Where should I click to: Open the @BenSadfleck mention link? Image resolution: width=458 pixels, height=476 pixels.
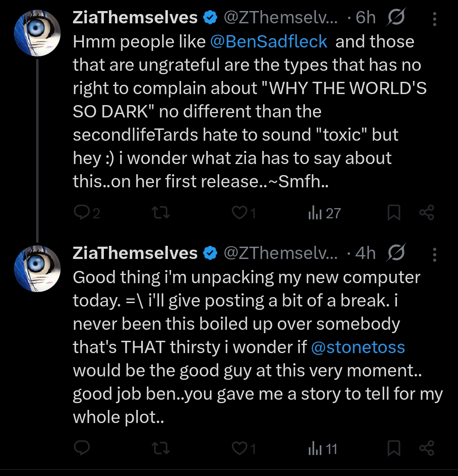(268, 42)
